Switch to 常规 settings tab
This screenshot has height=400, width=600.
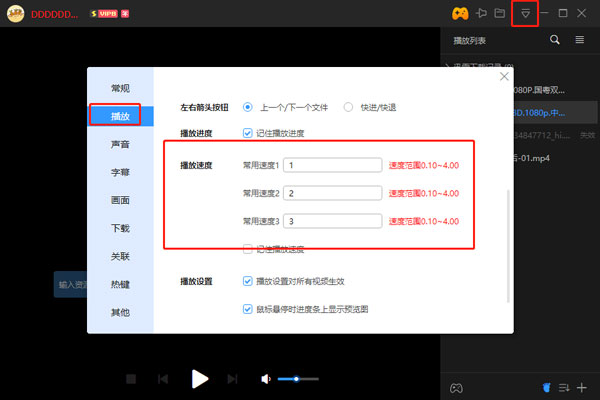120,88
